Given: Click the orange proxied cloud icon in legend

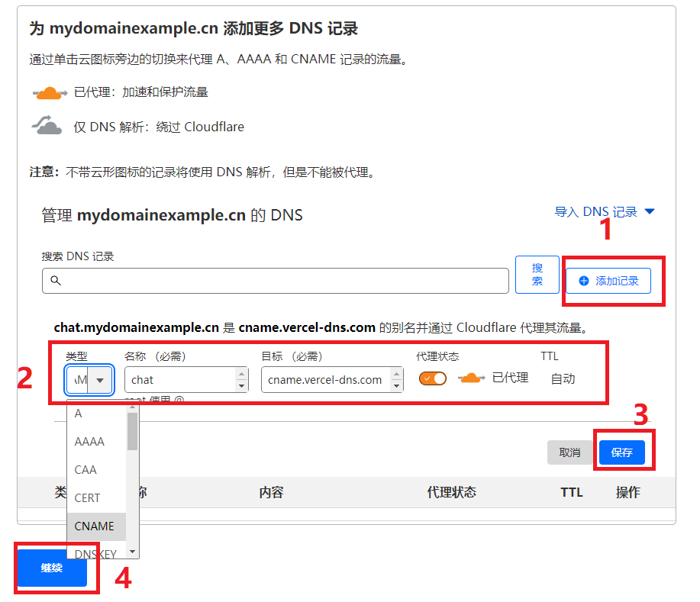Looking at the screenshot, I should (x=50, y=93).
